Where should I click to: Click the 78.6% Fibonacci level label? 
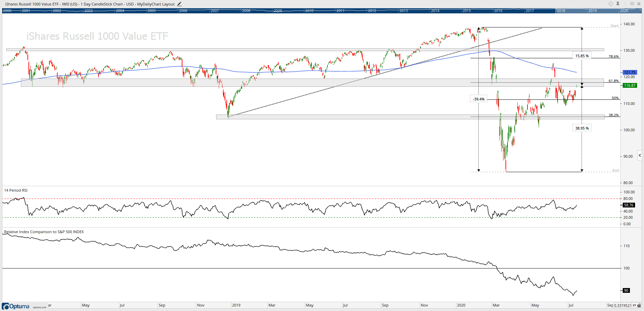pyautogui.click(x=614, y=56)
